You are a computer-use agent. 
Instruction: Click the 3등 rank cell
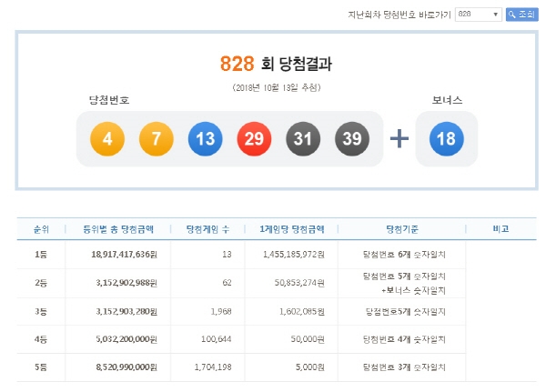pyautogui.click(x=41, y=311)
